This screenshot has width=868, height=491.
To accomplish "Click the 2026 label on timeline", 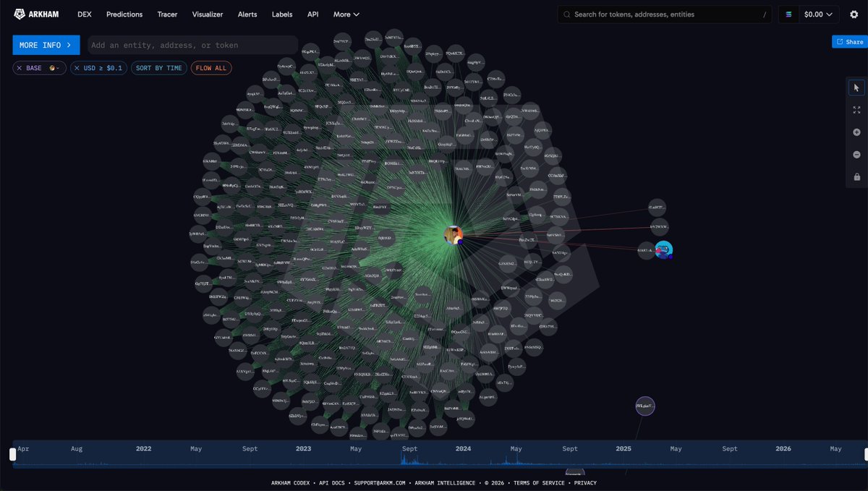I will 783,448.
